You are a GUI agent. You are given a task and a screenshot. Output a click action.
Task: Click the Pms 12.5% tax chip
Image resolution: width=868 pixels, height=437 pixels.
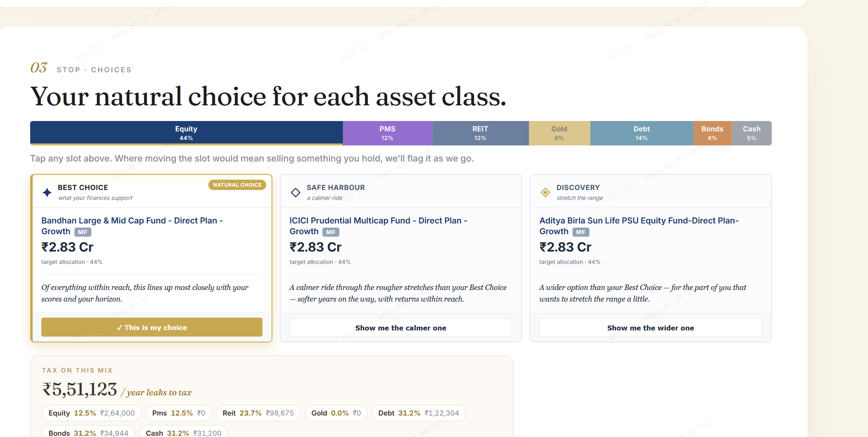click(x=179, y=413)
